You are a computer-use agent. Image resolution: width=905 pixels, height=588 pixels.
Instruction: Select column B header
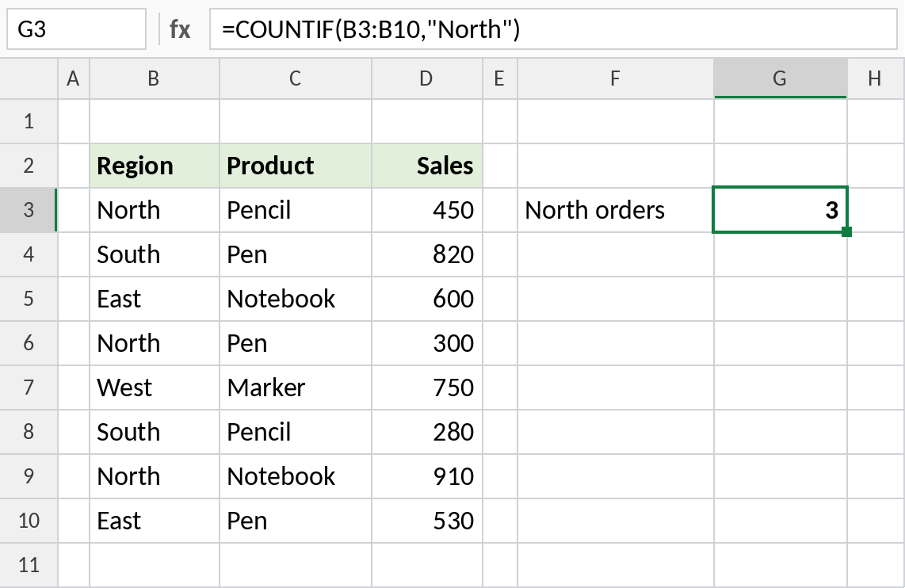[x=154, y=78]
